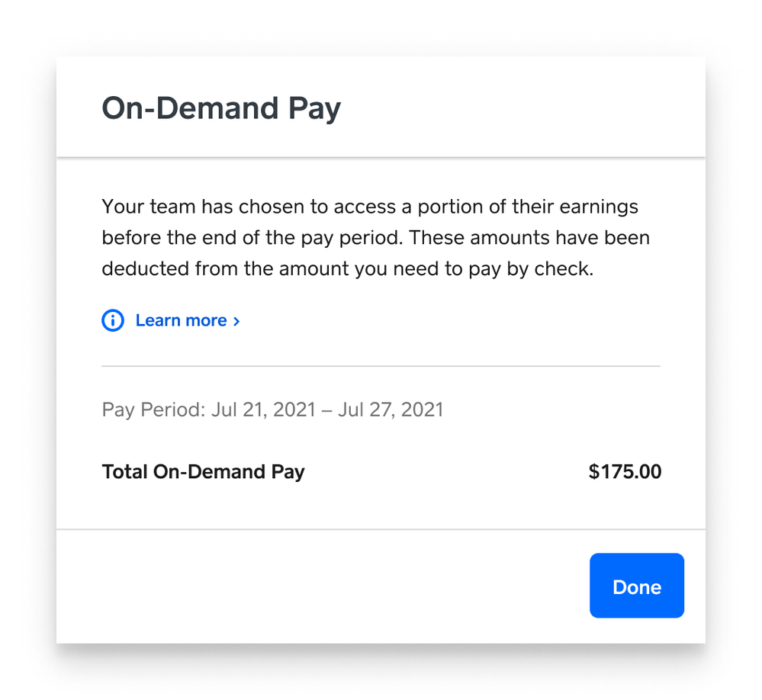
Task: Click the "Pay Period:" label text
Action: (x=153, y=409)
